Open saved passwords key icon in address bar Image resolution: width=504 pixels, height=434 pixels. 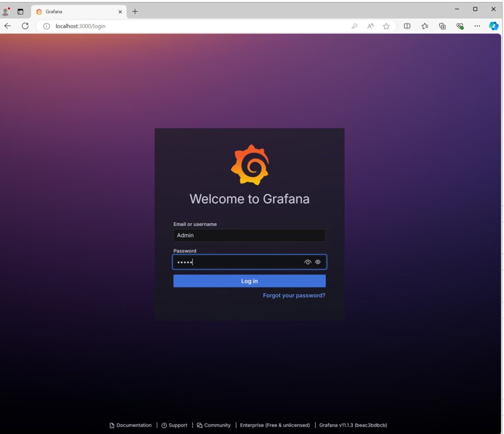(x=354, y=26)
